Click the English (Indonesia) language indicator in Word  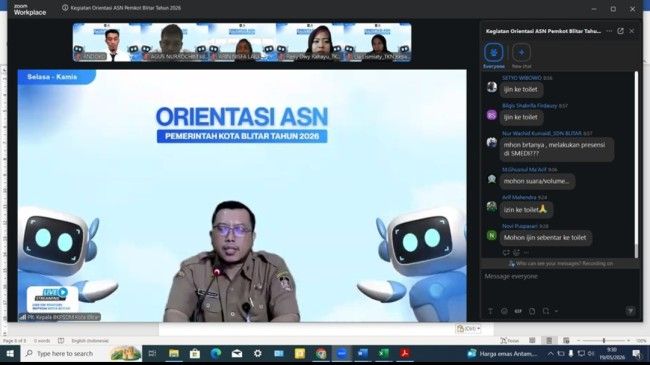(90, 341)
